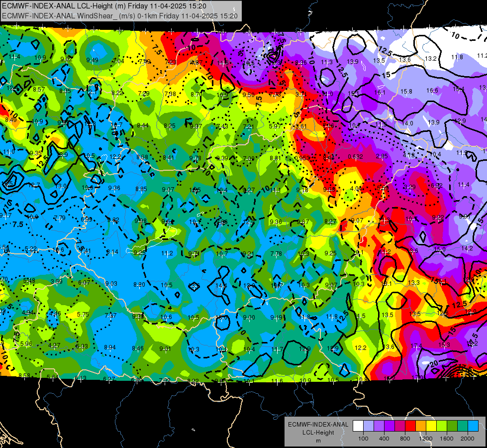Click the grid value 17.4
The image size is (487, 448).
[416, 346]
